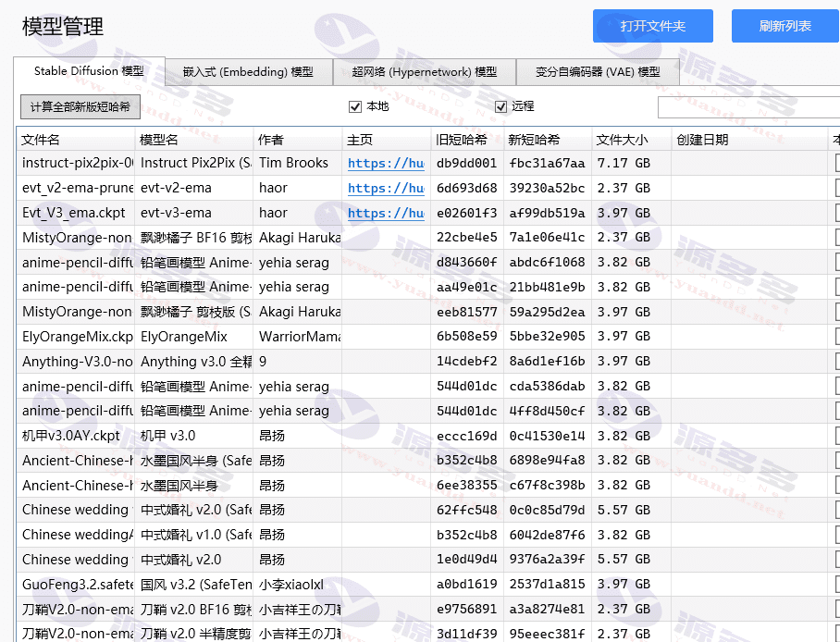Click the 创建日期 column header
The height and width of the screenshot is (642, 840).
(749, 140)
